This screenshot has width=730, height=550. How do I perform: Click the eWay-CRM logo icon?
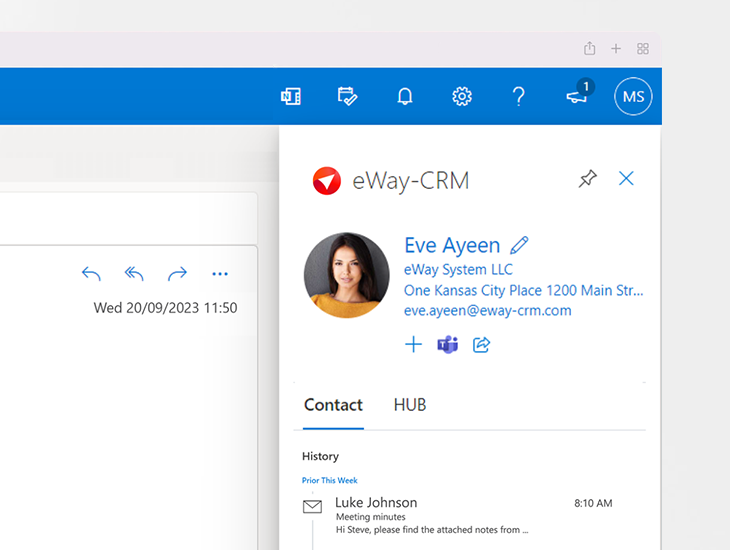pos(327,181)
